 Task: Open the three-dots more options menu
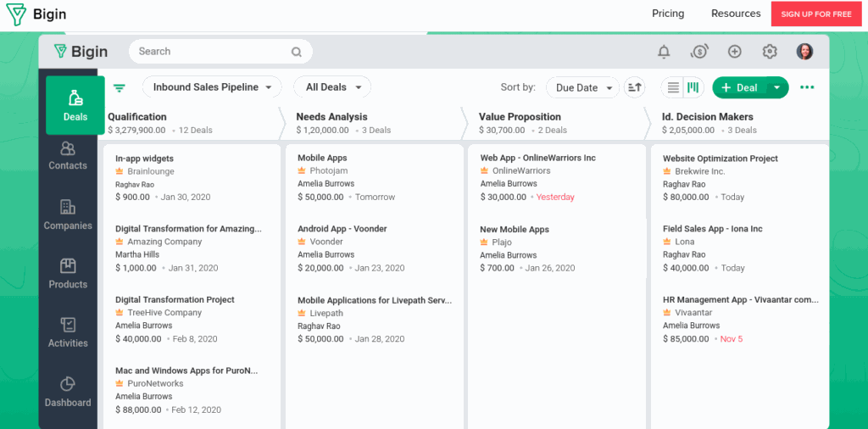pyautogui.click(x=807, y=87)
